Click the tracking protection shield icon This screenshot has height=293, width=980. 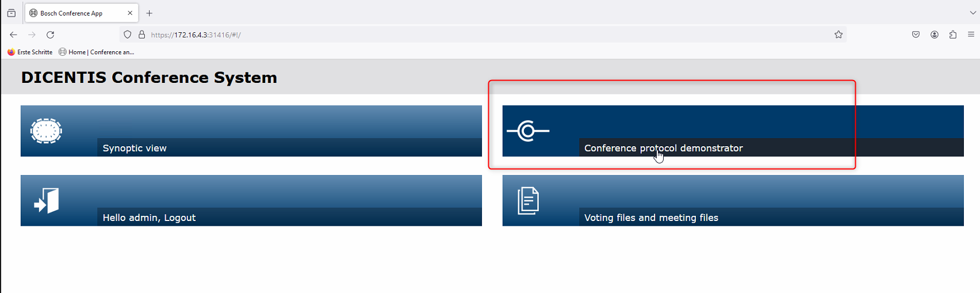(x=128, y=35)
